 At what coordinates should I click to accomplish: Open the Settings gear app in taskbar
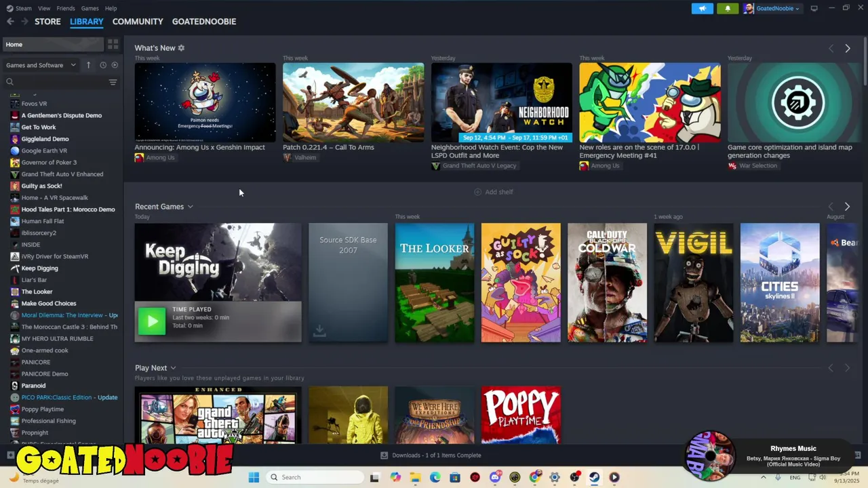[x=555, y=477]
